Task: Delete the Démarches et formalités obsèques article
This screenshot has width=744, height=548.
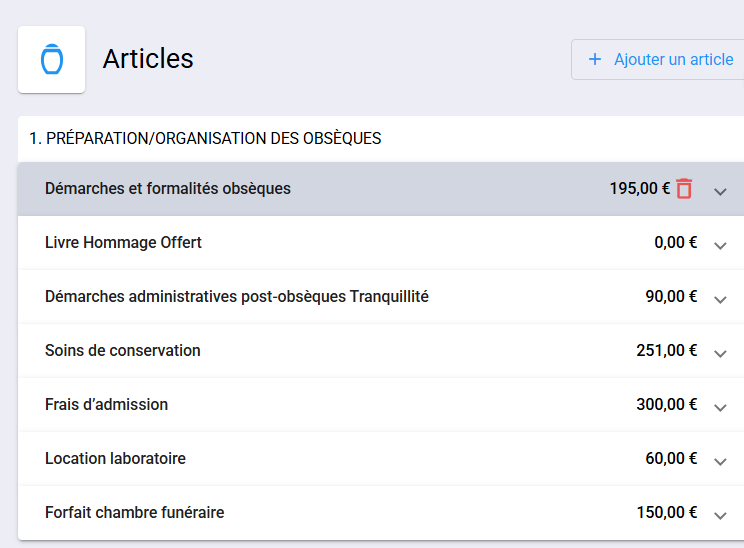Action: (x=684, y=188)
